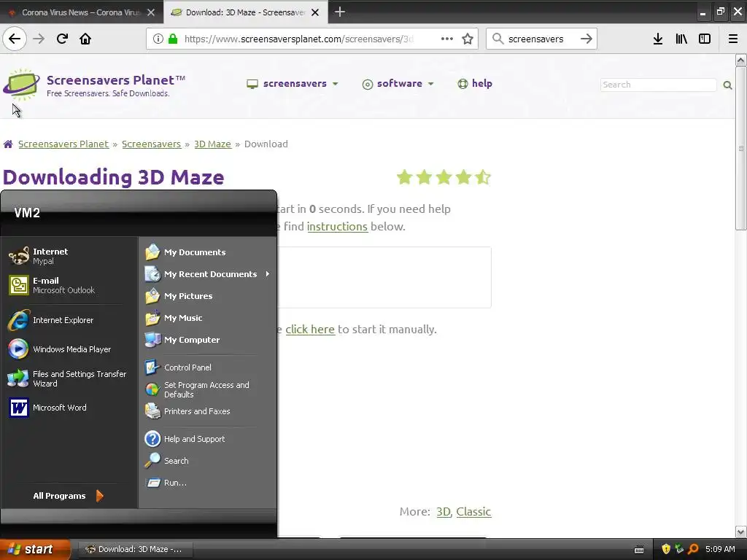Click the website Search input field
Viewport: 747px width, 560px height.
point(659,85)
